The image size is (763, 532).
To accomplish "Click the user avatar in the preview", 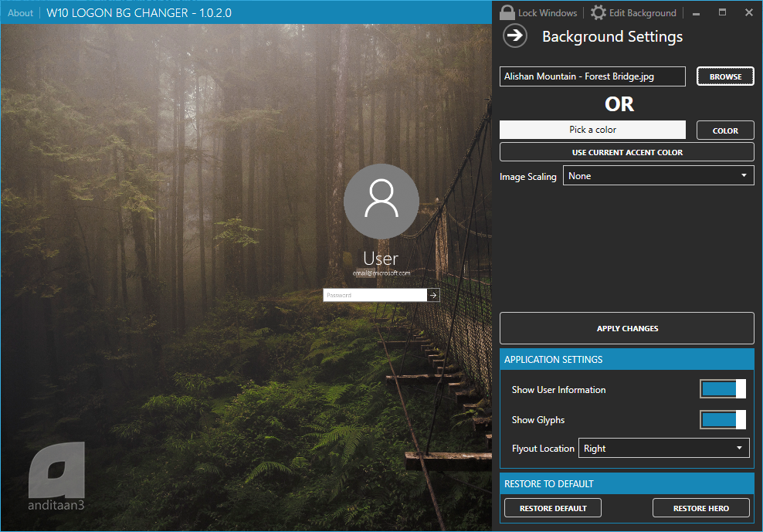I will pyautogui.click(x=381, y=201).
